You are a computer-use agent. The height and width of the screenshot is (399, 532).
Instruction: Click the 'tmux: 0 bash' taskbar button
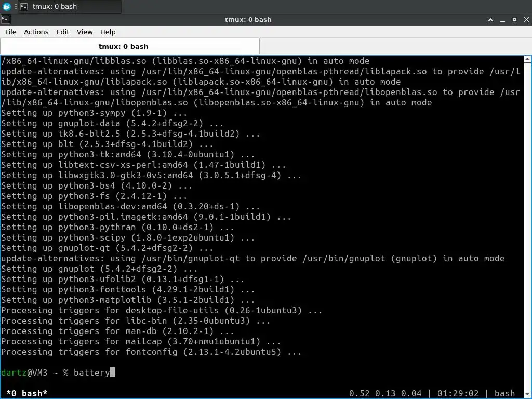[x=70, y=6]
